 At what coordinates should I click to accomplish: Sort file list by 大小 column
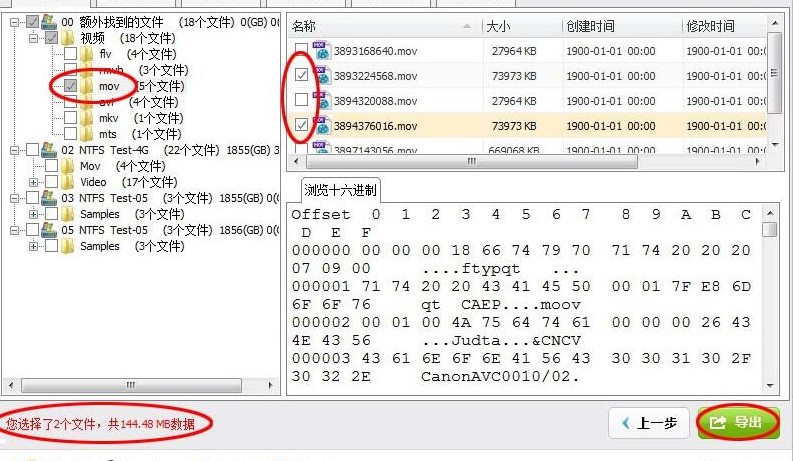(x=521, y=26)
